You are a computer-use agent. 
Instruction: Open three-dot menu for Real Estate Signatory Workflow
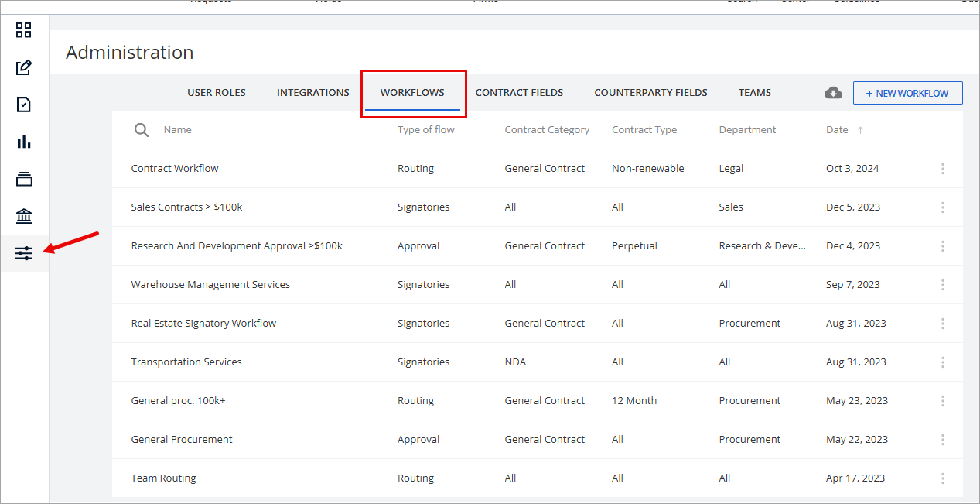(942, 324)
